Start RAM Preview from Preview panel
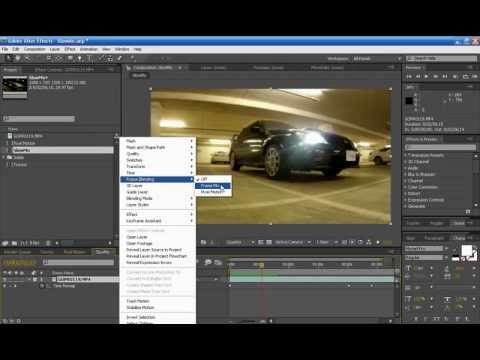This screenshot has width=480, height=360. (474, 77)
